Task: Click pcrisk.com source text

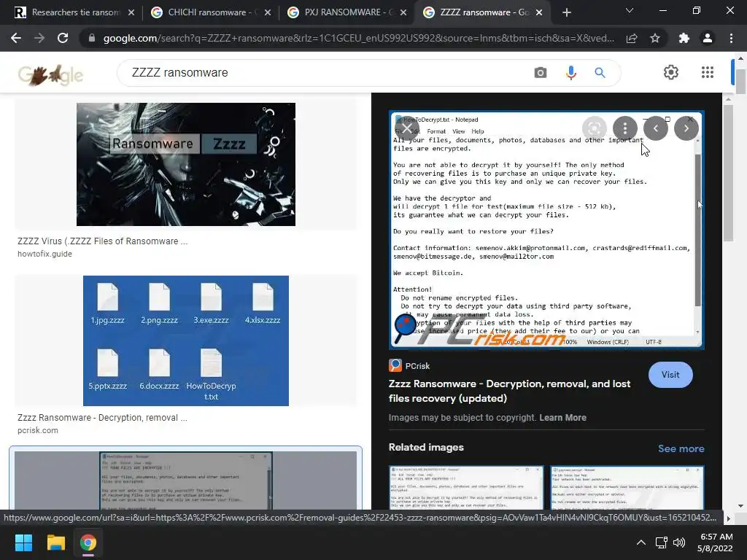Action: point(38,430)
